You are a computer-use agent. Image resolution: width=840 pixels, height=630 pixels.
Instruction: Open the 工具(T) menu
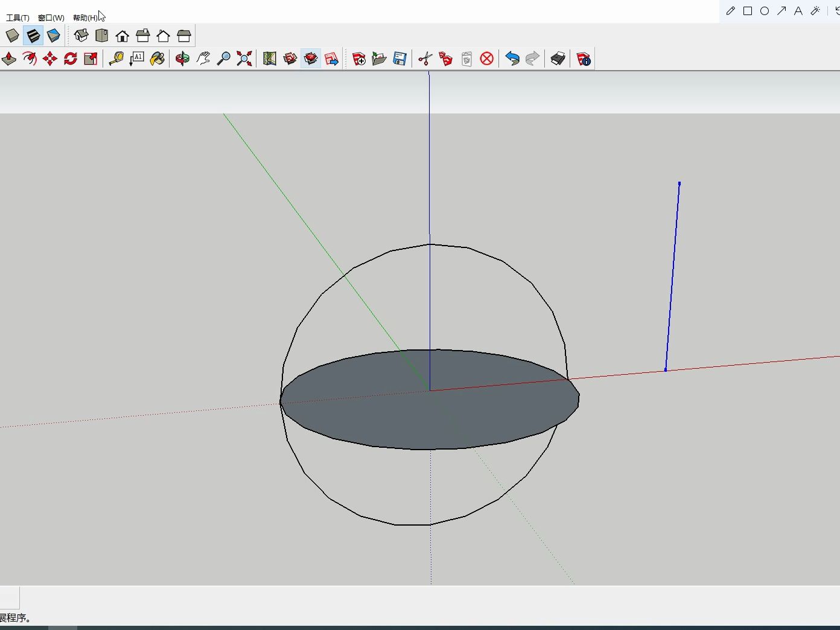click(x=17, y=17)
